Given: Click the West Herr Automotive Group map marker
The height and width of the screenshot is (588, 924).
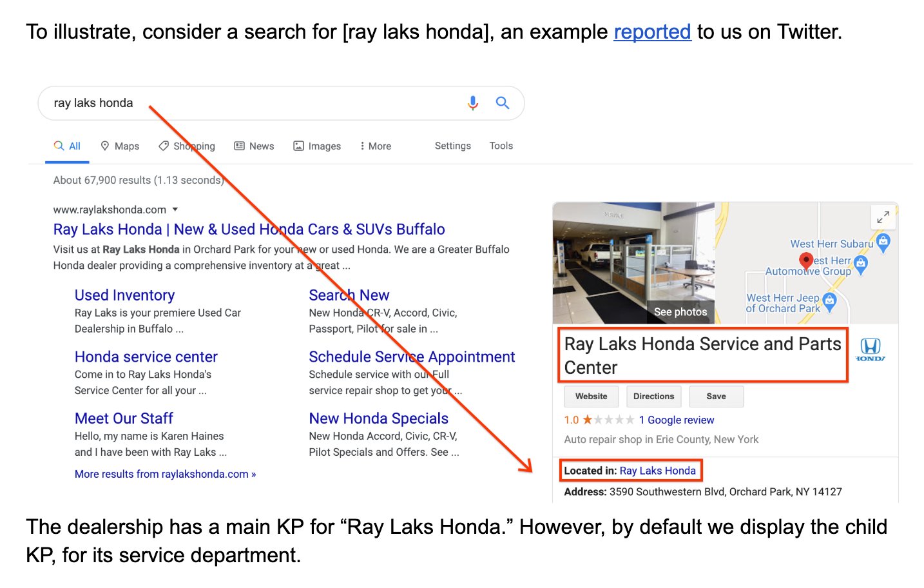Looking at the screenshot, I should click(861, 264).
